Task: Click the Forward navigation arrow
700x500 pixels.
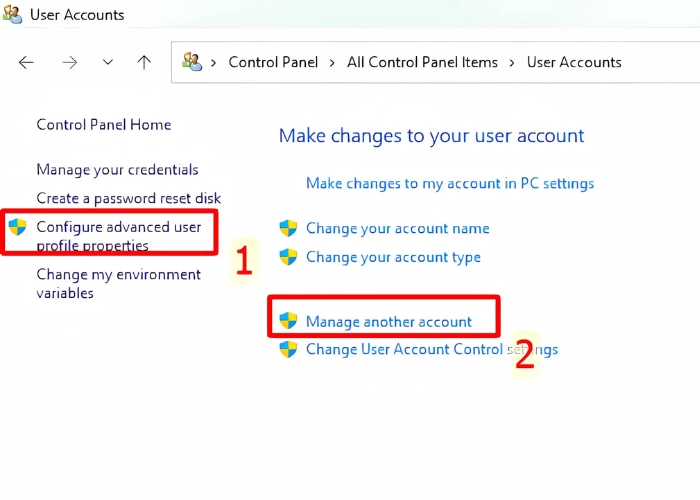Action: [x=69, y=62]
